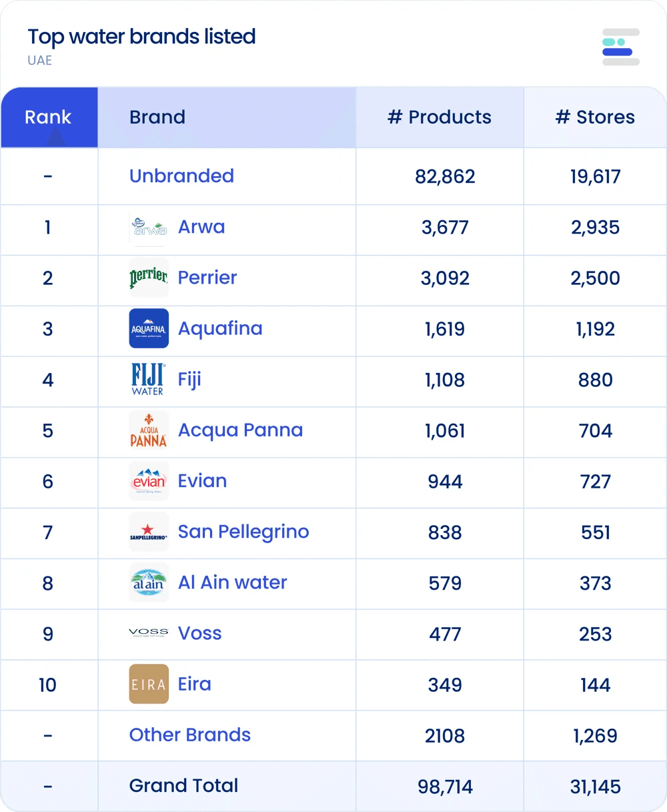This screenshot has height=812, width=667.
Task: Sort by the Rank column header
Action: [x=49, y=117]
